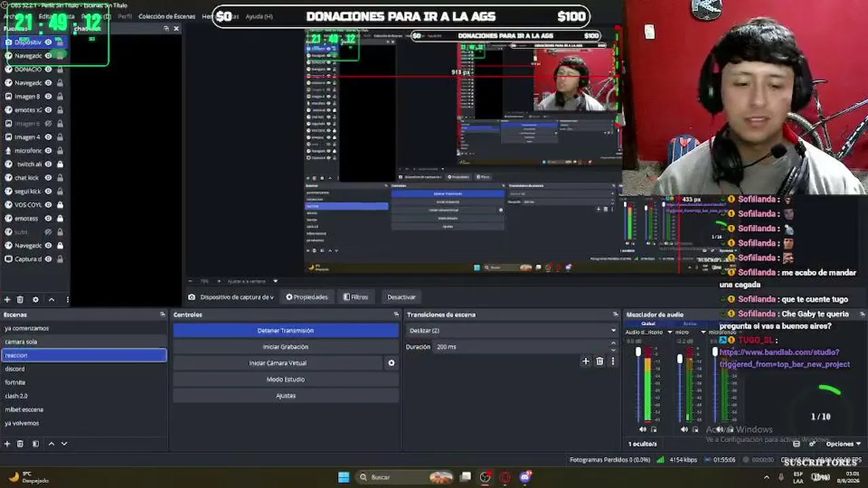Open more options menu in Fuentes toolbar

[67, 300]
